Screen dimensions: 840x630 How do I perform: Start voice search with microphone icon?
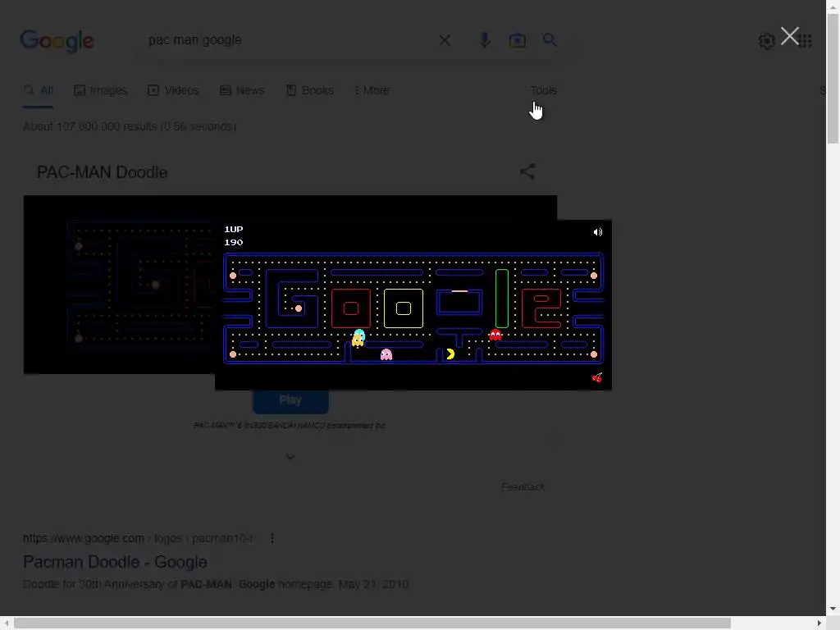[x=485, y=40]
